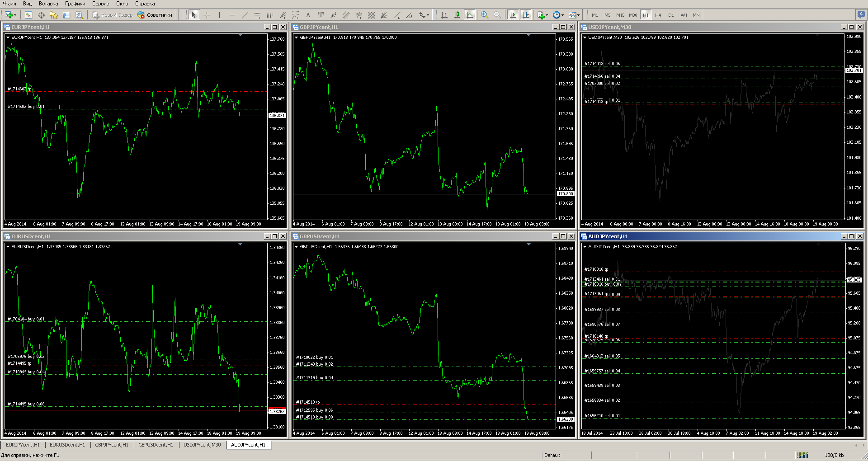Open the Strategy Tester magnifier icon
This screenshot has width=868, height=461.
(x=79, y=15)
